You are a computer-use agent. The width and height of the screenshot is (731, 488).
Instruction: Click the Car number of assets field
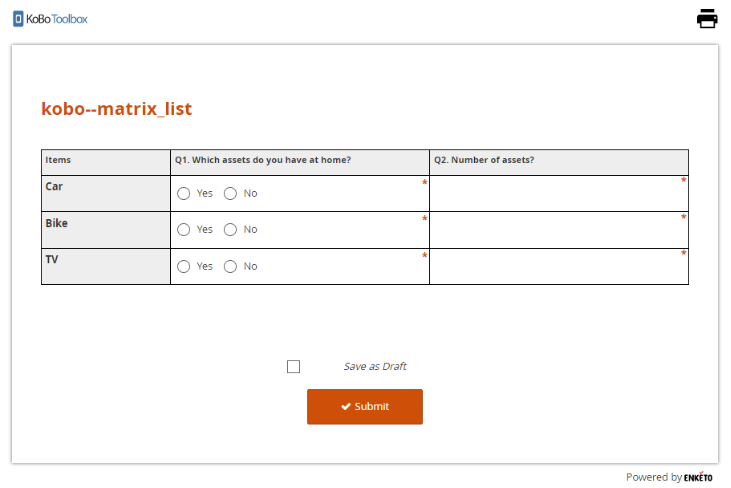coord(558,194)
